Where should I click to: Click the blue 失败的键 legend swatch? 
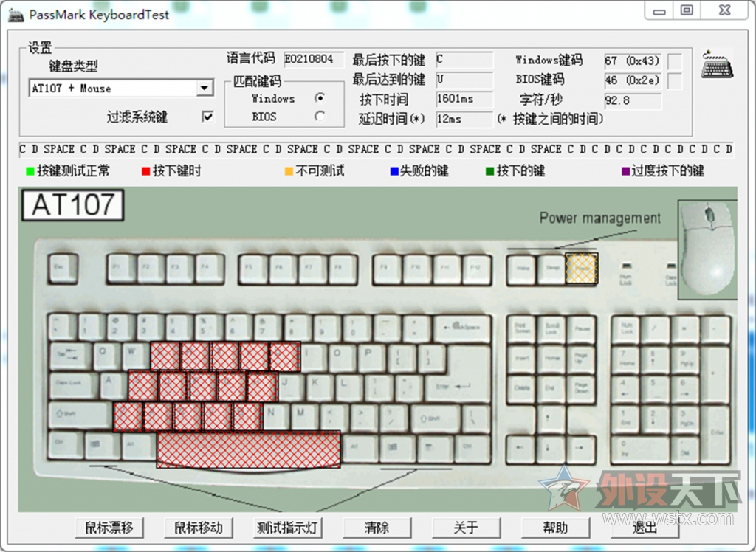click(x=394, y=171)
